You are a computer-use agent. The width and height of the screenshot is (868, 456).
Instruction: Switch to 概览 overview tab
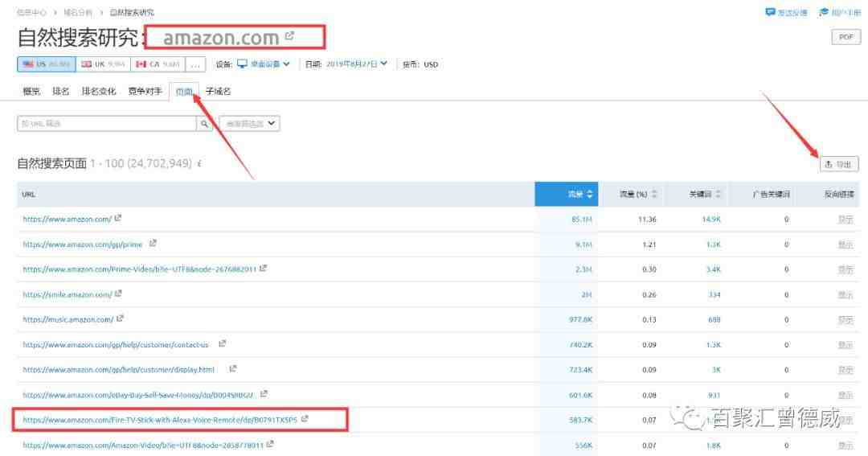tap(31, 92)
